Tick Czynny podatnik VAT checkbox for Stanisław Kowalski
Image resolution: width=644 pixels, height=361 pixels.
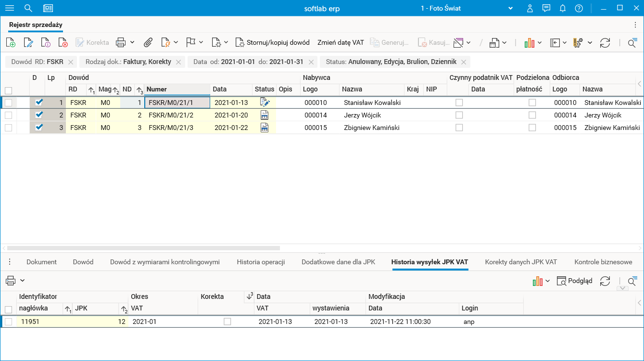[x=459, y=103]
